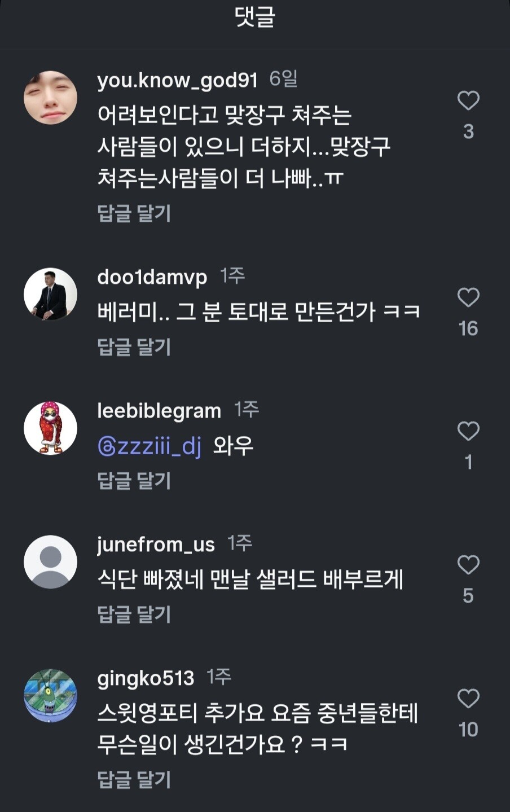Open the @zzziii_dj mention link

click(x=150, y=446)
